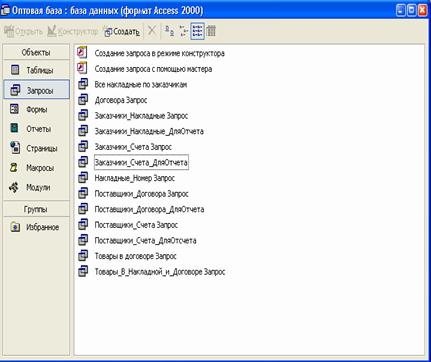Open the Страницы section
This screenshot has width=431, height=362.
click(x=37, y=148)
